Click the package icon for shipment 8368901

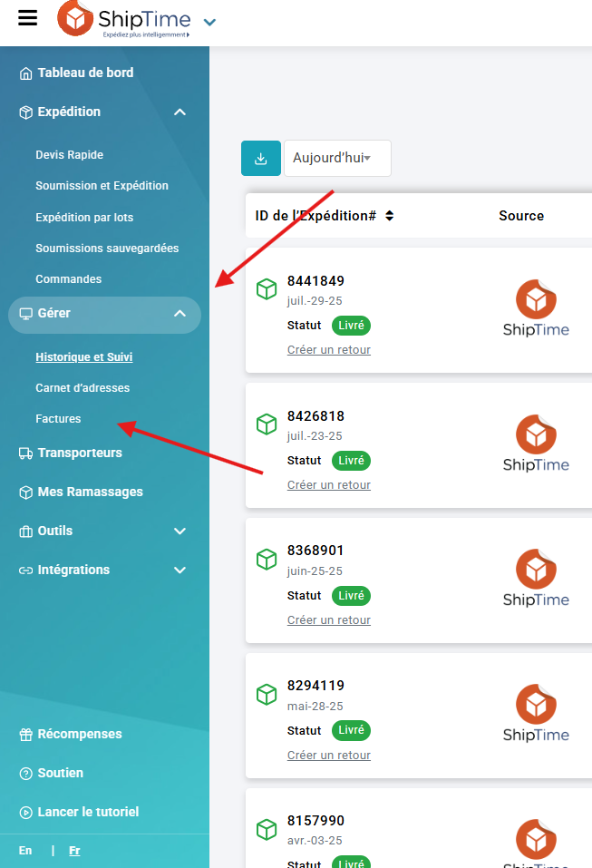pos(267,559)
